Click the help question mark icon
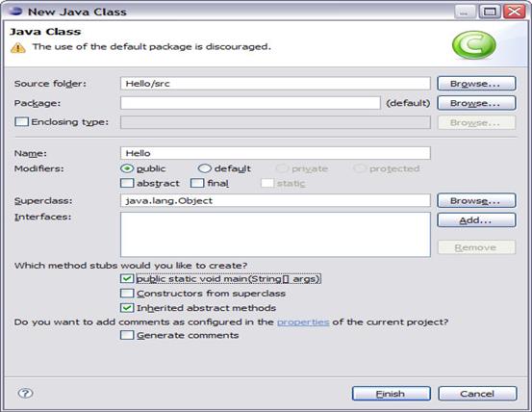 coord(25,393)
